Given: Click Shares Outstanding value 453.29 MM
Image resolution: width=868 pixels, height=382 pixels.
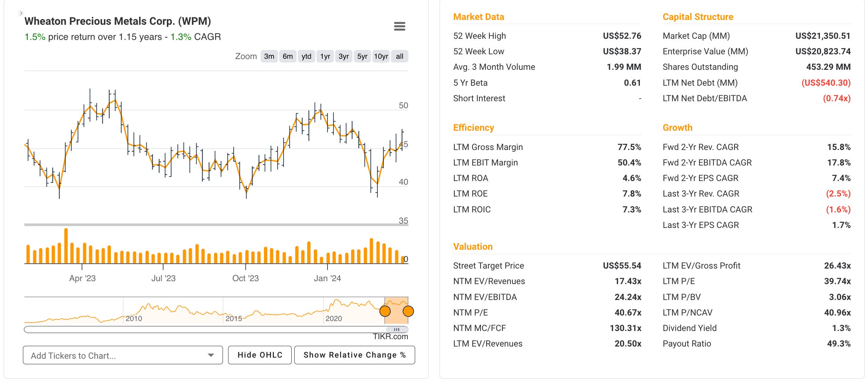Looking at the screenshot, I should click(828, 67).
